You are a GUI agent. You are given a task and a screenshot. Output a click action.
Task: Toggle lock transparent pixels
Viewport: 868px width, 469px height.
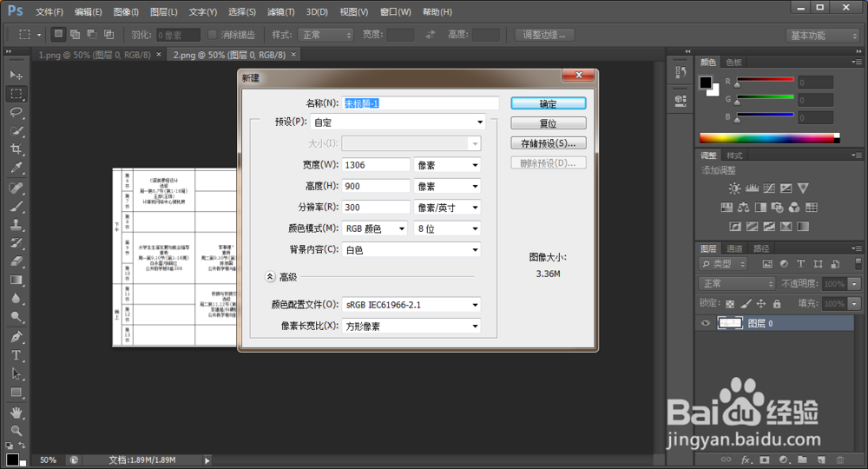point(730,303)
